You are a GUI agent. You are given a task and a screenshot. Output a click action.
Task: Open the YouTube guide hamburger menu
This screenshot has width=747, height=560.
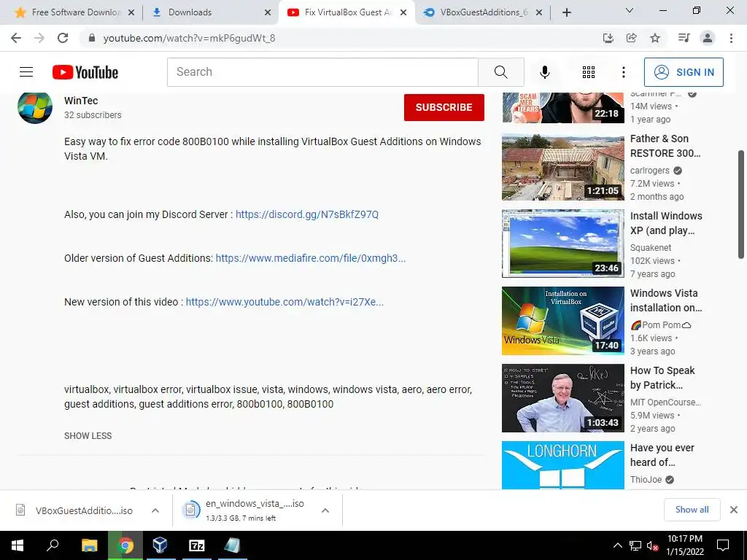26,72
